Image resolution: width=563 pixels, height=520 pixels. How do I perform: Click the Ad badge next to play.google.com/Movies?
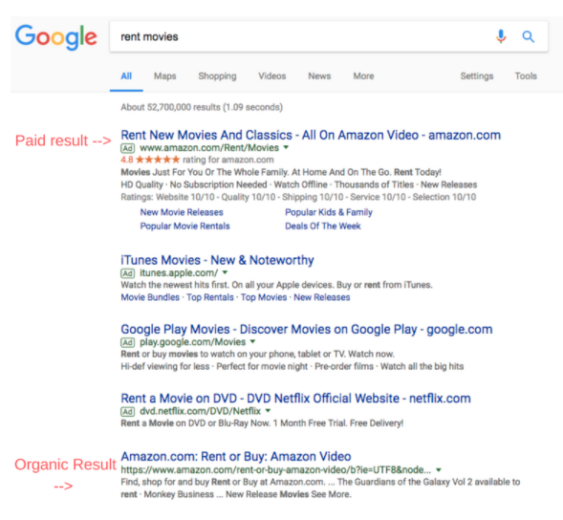127,342
